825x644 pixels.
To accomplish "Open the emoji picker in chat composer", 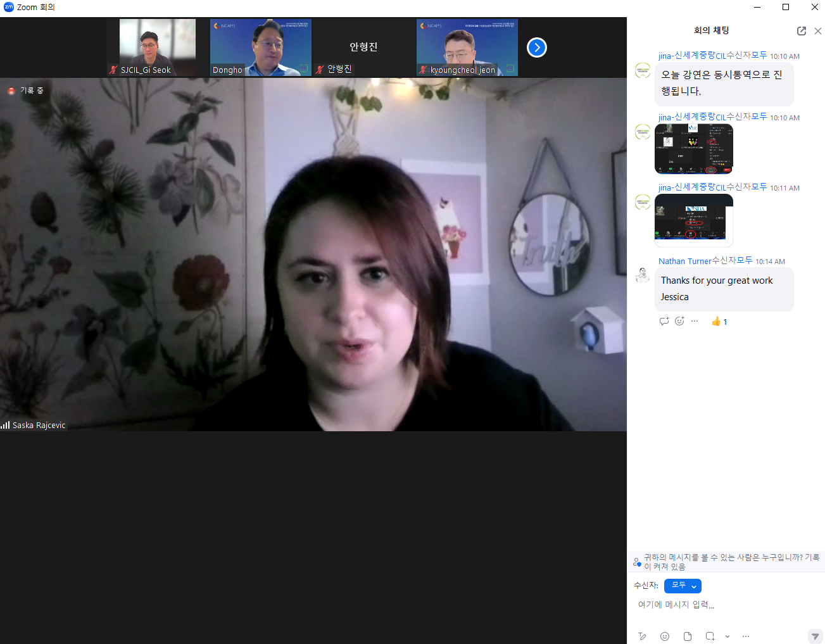I will [x=665, y=636].
